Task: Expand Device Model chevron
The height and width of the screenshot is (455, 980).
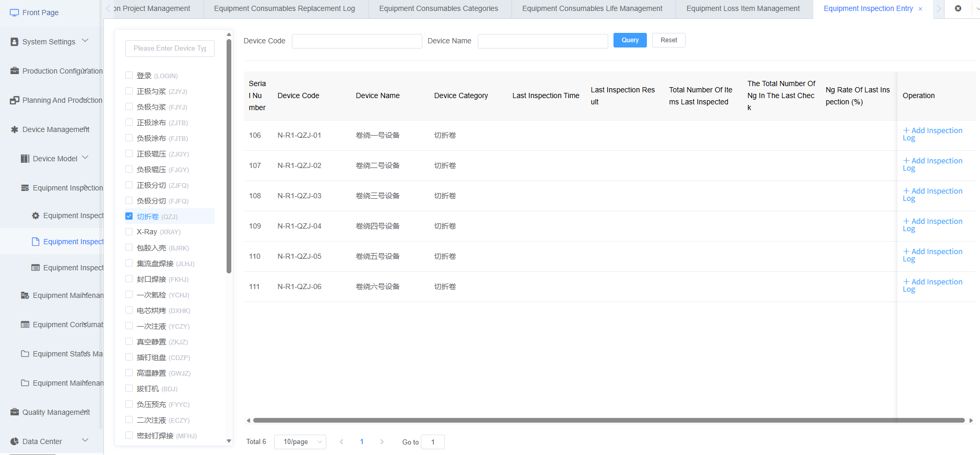Action: 85,158
